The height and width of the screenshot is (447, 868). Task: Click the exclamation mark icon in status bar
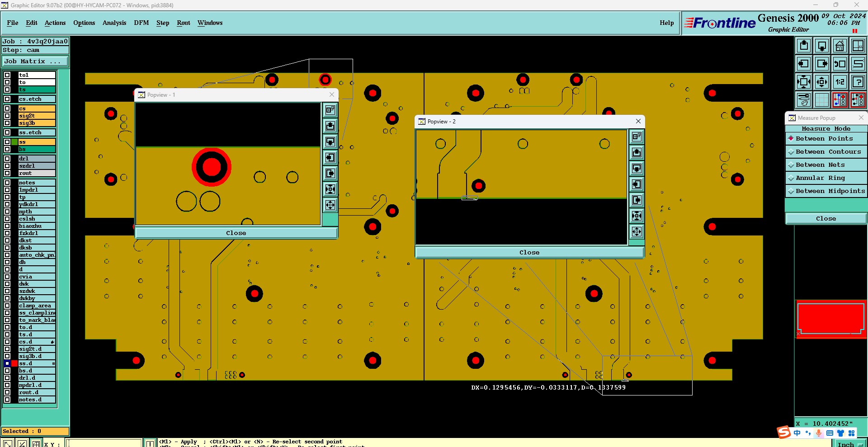coord(150,444)
